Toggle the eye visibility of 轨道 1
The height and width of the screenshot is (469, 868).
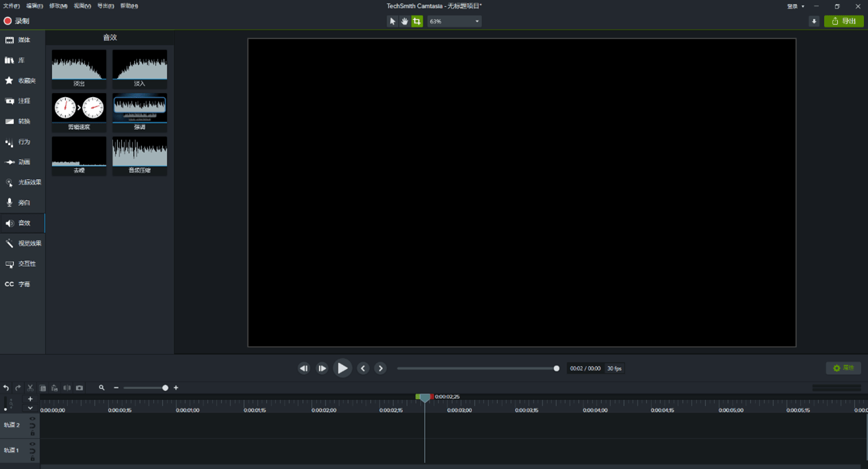32,444
